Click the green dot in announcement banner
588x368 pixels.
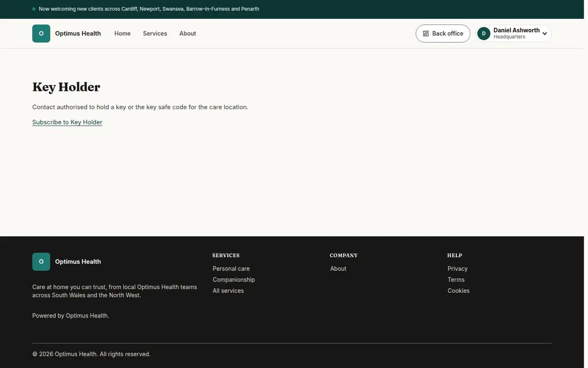tap(34, 9)
